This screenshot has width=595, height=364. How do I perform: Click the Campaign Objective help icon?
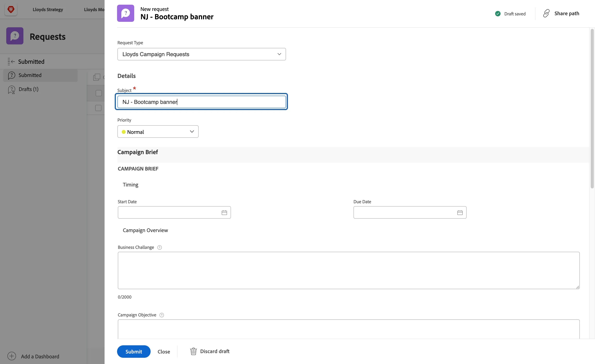tap(162, 315)
